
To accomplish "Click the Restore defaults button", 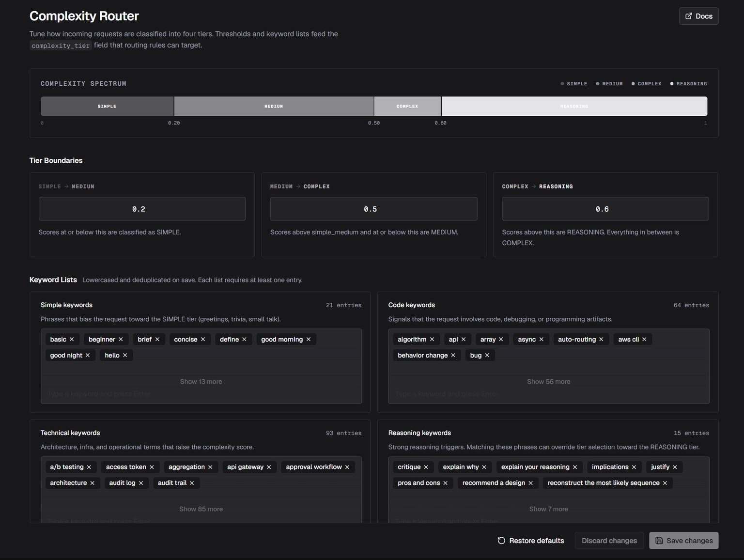I will click(x=531, y=541).
